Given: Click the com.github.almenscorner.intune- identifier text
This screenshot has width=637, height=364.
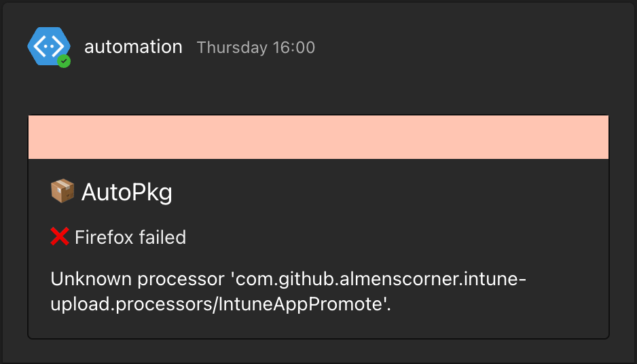Looking at the screenshot, I should [x=376, y=279].
